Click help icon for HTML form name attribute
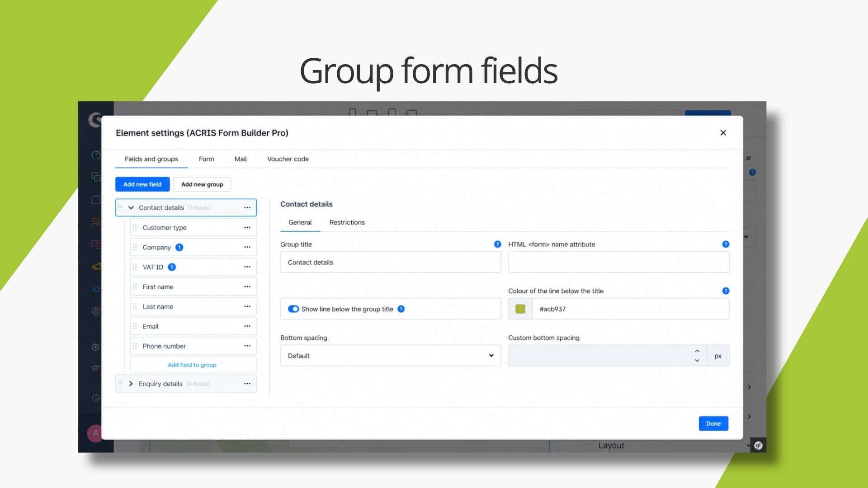Viewport: 868px width, 488px height. click(726, 244)
